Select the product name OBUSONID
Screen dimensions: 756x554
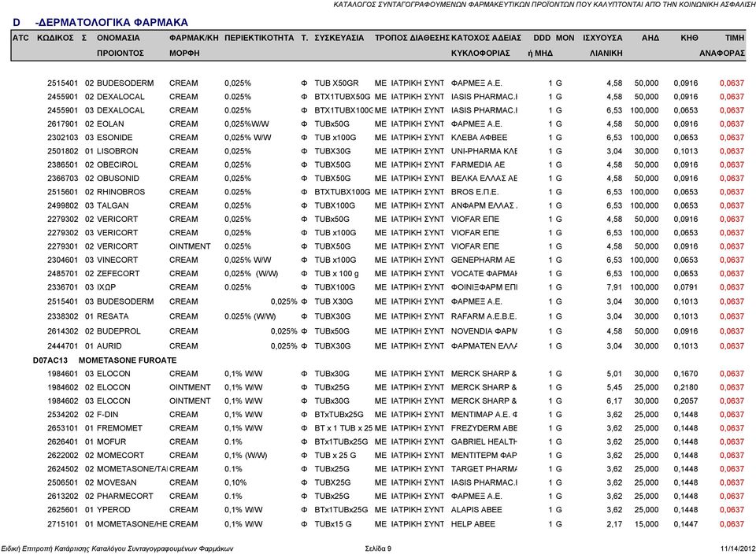(118, 179)
